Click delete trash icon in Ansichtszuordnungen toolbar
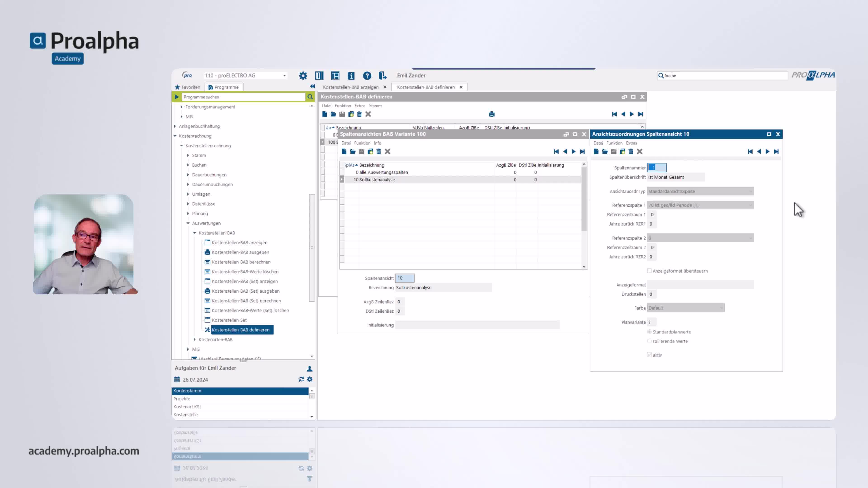The width and height of the screenshot is (868, 488). [x=631, y=152]
